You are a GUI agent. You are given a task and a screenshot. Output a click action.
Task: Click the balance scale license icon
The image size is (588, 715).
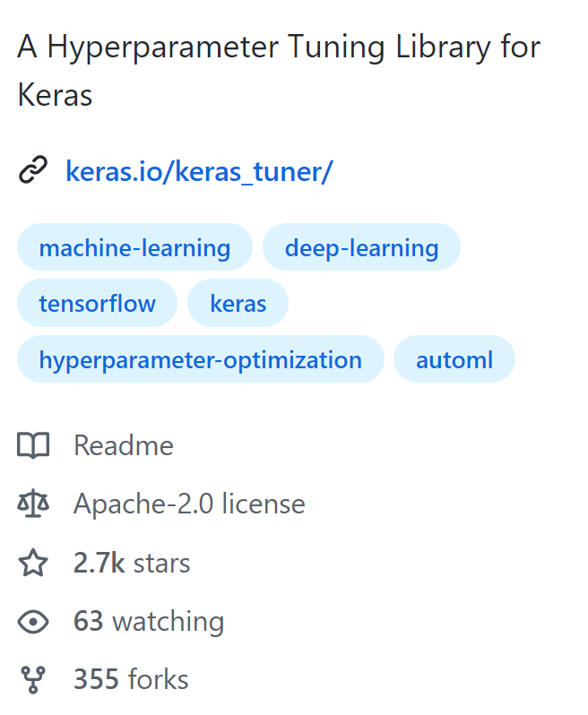pos(33,504)
